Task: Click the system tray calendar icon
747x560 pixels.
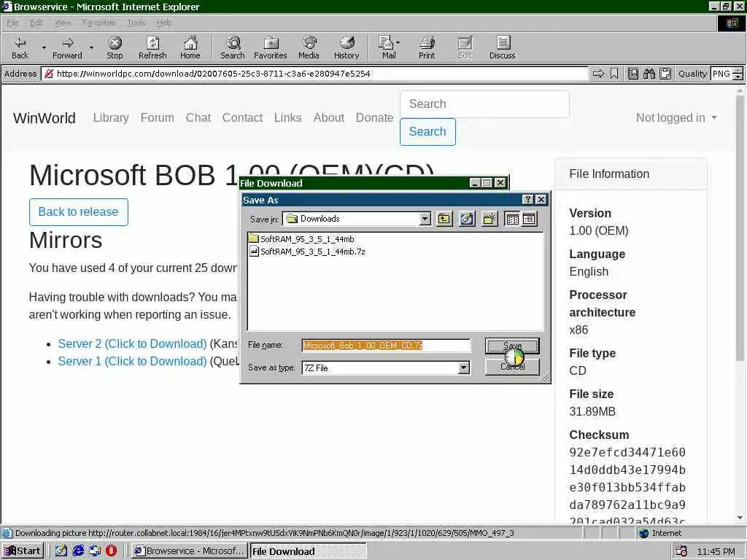Action: (681, 551)
